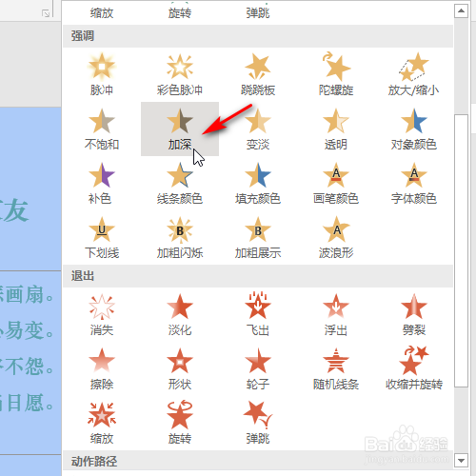Choose the 缩放 zoom exit effect under 退出

pyautogui.click(x=102, y=424)
